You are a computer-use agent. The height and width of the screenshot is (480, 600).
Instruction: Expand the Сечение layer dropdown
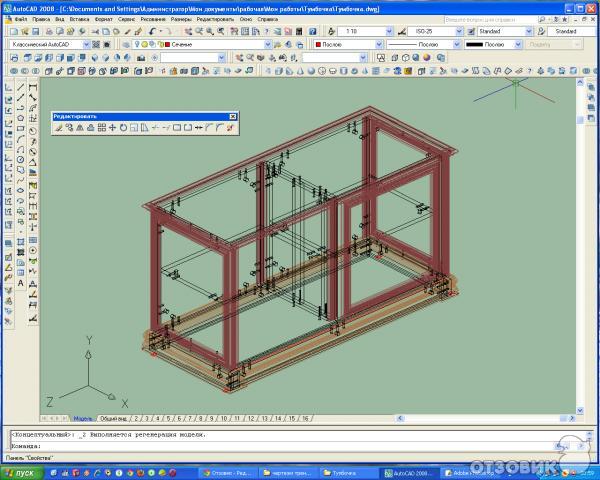pos(266,44)
